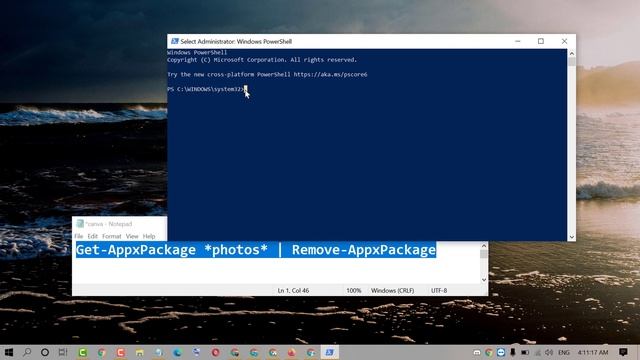The height and width of the screenshot is (360, 640).
Task: Click the UTF-8 encoding status entry
Action: [439, 291]
